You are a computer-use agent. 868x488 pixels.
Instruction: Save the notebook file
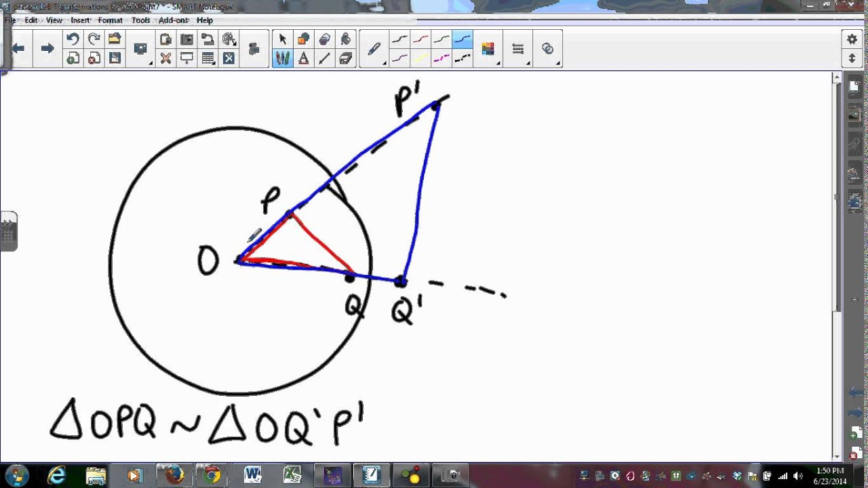pyautogui.click(x=115, y=58)
